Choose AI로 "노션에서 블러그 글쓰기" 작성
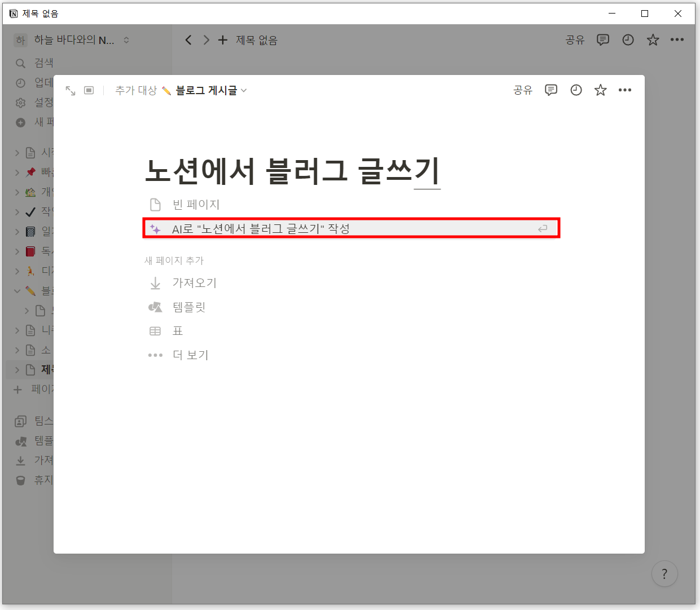700x610 pixels. [351, 228]
